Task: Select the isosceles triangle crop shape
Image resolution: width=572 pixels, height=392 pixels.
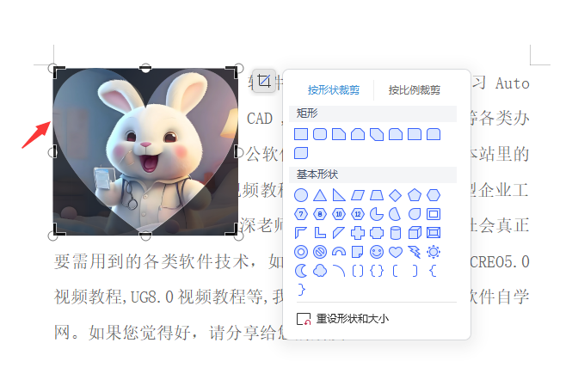Action: 320,195
